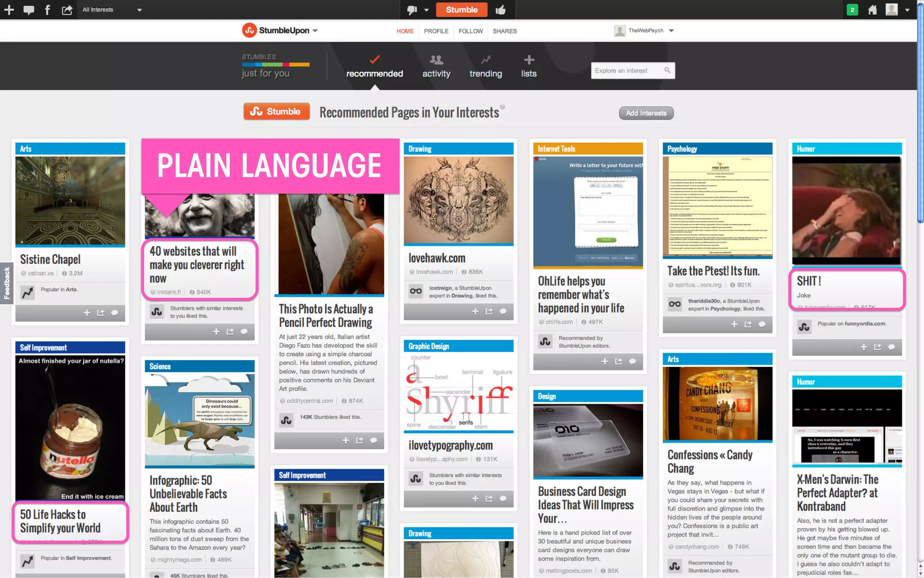
Task: Comment on the Pencil Perfect Drawing card
Action: (374, 440)
